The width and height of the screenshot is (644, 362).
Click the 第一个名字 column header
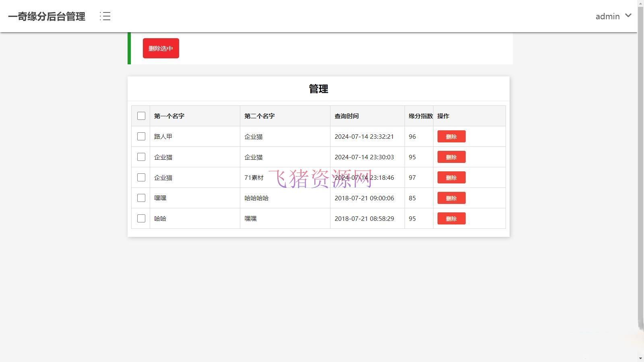[x=169, y=116]
